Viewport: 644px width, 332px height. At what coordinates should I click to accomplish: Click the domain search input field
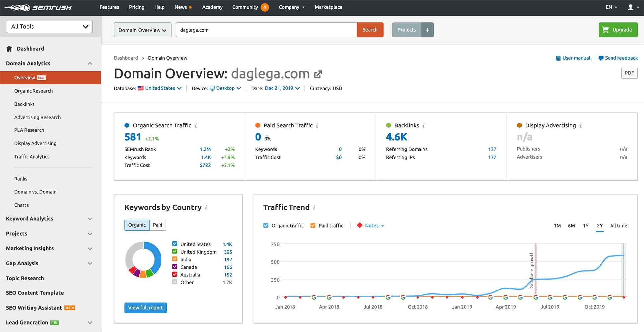[x=266, y=30]
